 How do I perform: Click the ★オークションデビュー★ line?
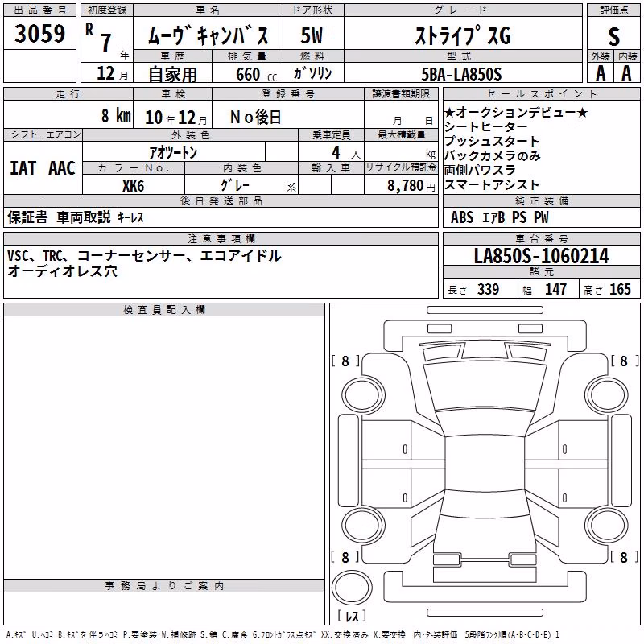(517, 112)
